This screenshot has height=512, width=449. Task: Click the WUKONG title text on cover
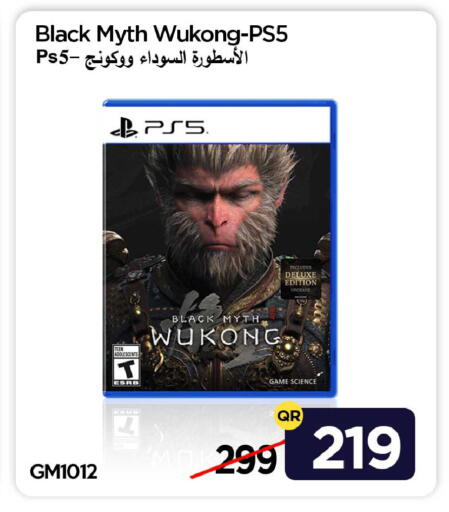[x=216, y=336]
